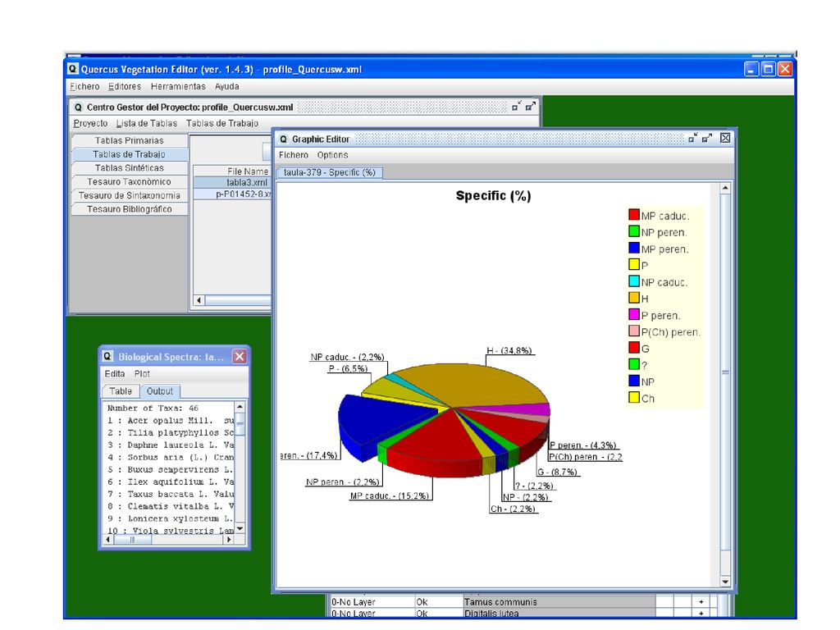Click the MP caduc. - (15,2%) label
Image resolution: width=840 pixels, height=630 pixels.
coord(390,495)
